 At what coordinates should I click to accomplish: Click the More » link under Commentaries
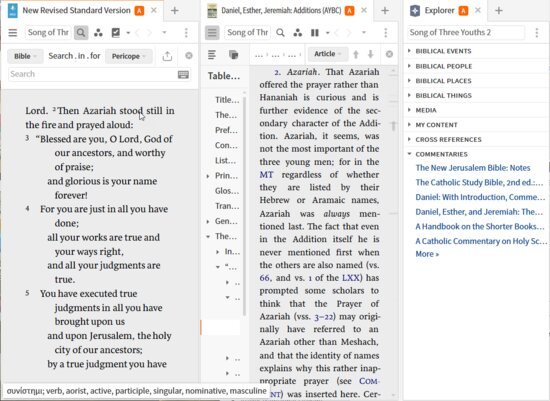pyautogui.click(x=427, y=254)
